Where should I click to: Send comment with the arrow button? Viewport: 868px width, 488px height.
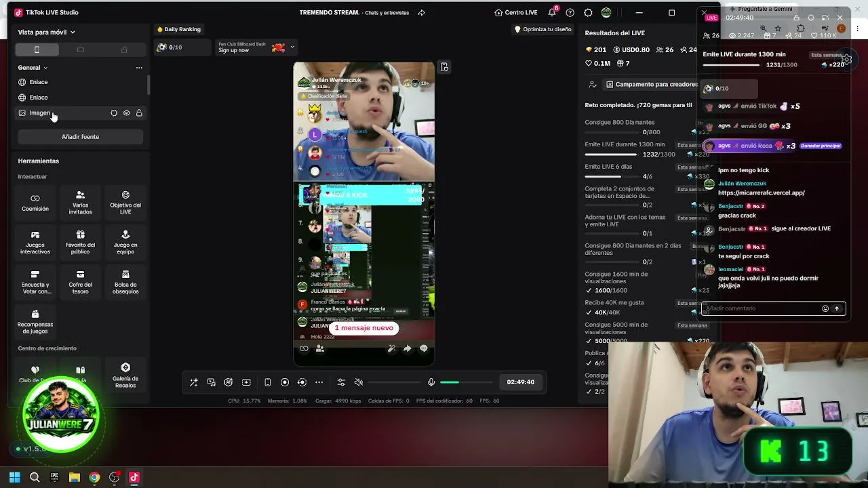(x=837, y=308)
